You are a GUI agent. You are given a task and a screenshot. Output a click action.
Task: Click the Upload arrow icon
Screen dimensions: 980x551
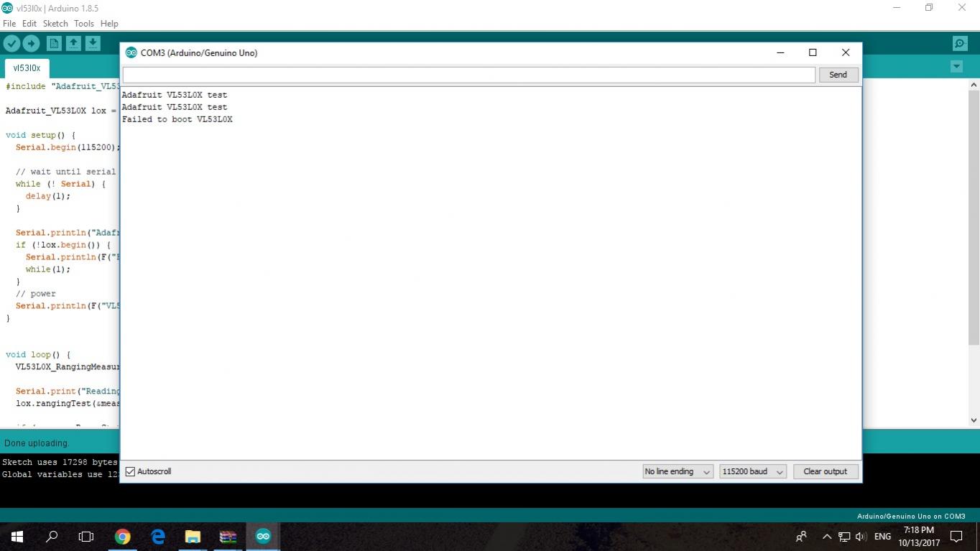coord(31,44)
